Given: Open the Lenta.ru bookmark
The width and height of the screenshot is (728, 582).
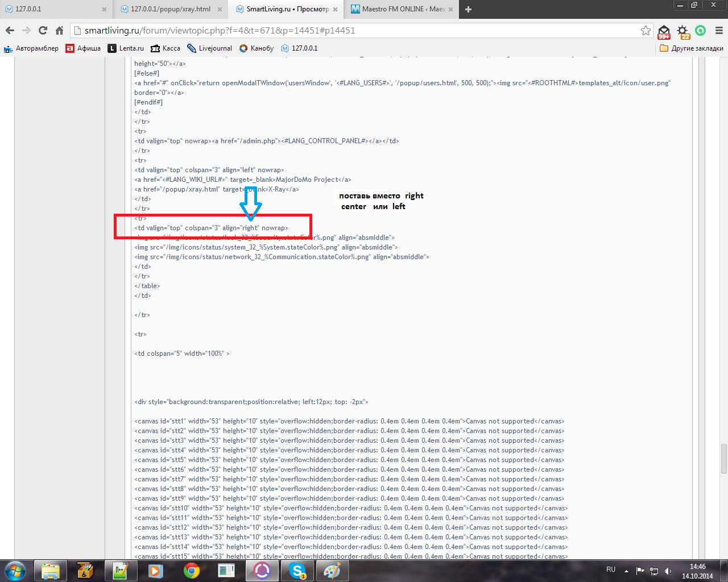Looking at the screenshot, I should (x=126, y=48).
